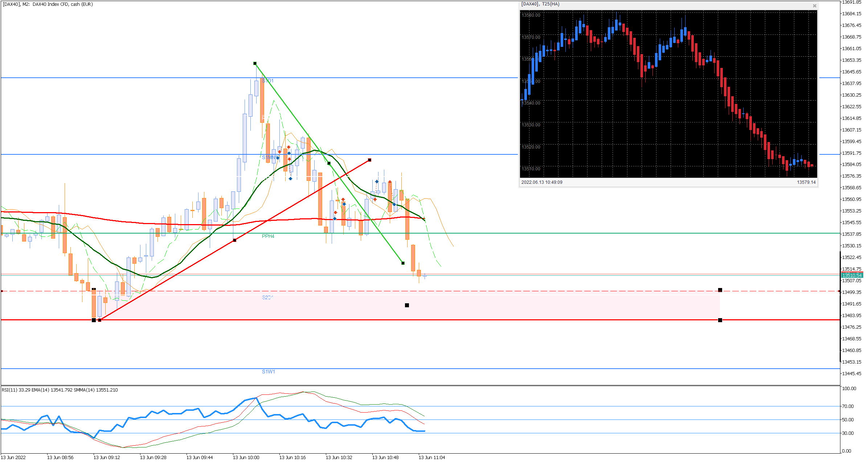Viewport: 868px width, 462px height.
Task: Select the S1W1 weekly support label
Action: (x=269, y=372)
